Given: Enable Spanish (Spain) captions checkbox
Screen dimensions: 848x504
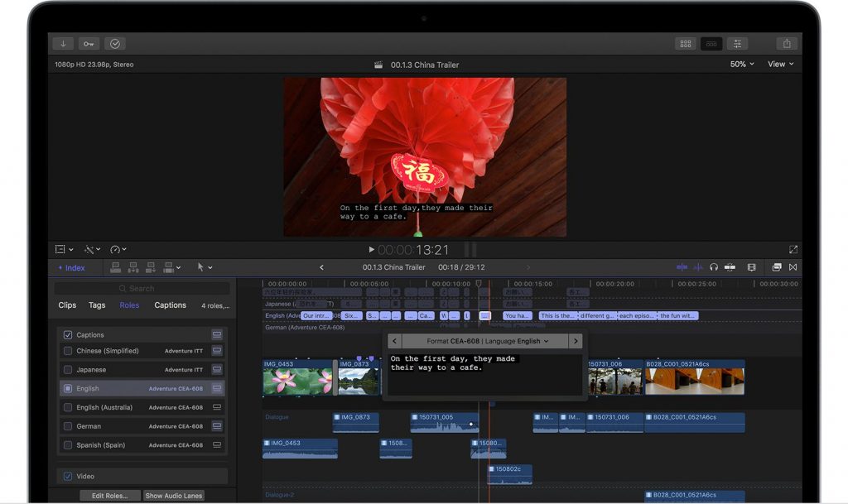Looking at the screenshot, I should [x=68, y=445].
